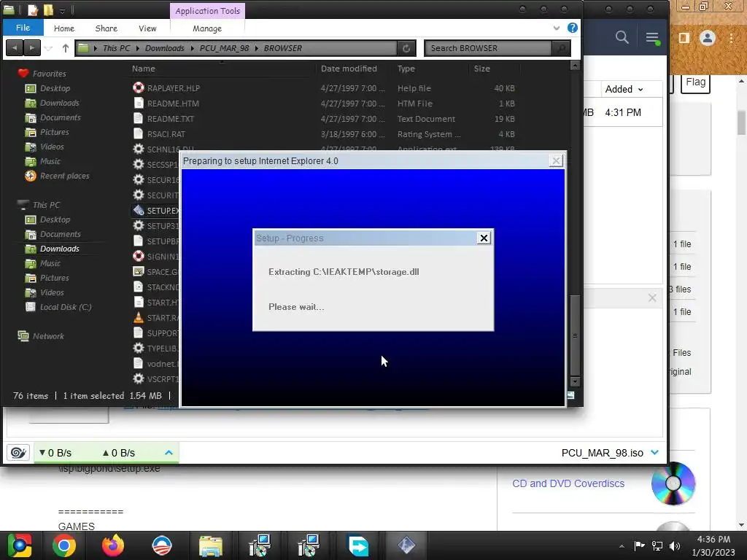747x560 pixels.
Task: Show hidden tray icons arrow
Action: pyautogui.click(x=622, y=546)
